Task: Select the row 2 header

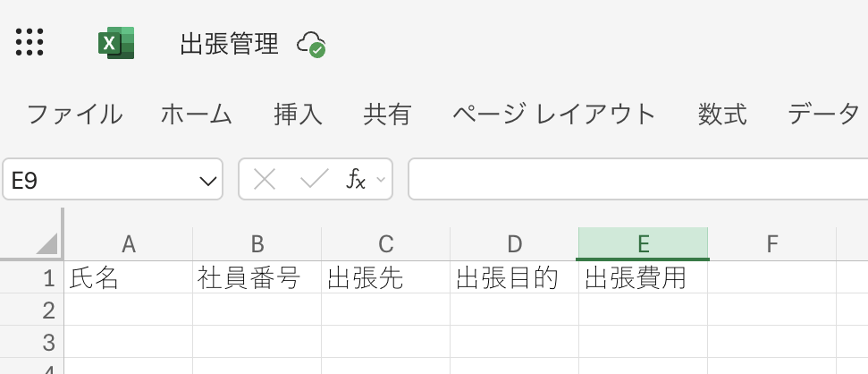Action: point(48,310)
